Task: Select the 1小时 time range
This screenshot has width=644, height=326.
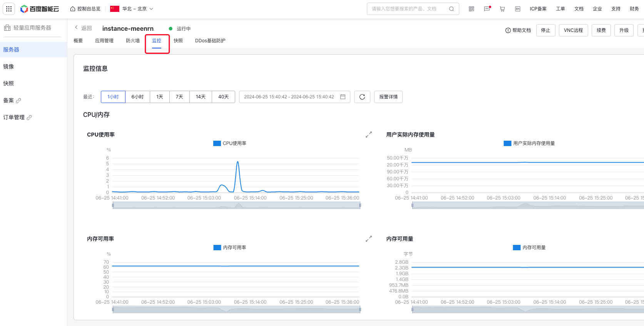Action: coord(113,97)
